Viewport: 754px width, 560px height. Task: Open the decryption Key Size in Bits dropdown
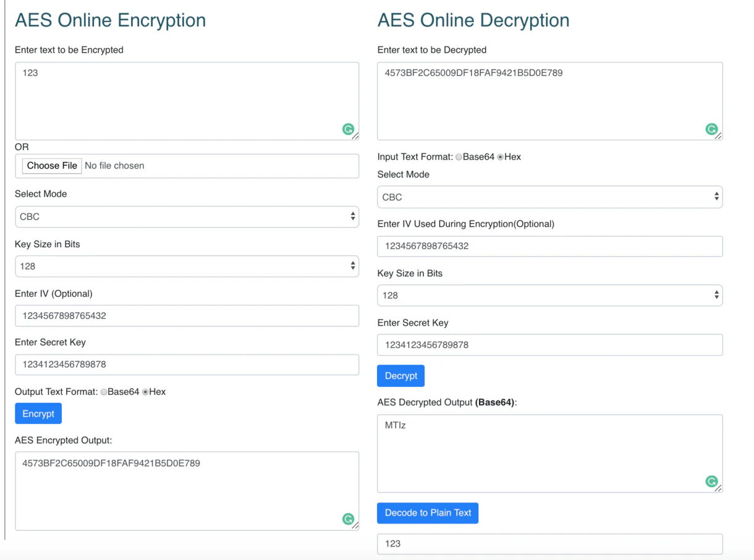coord(549,295)
